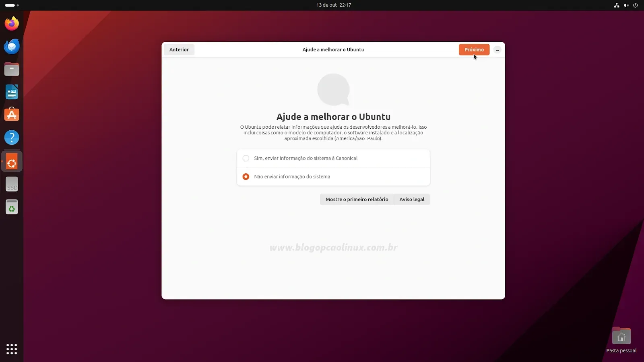This screenshot has height=362, width=644.
Task: Open the SSD drive dock icon
Action: coord(12,184)
